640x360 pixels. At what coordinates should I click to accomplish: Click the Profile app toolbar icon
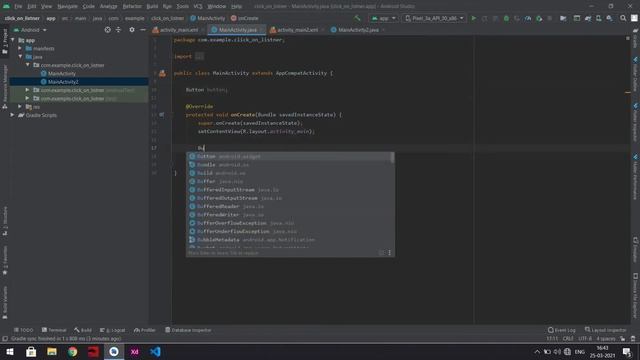(x=528, y=18)
